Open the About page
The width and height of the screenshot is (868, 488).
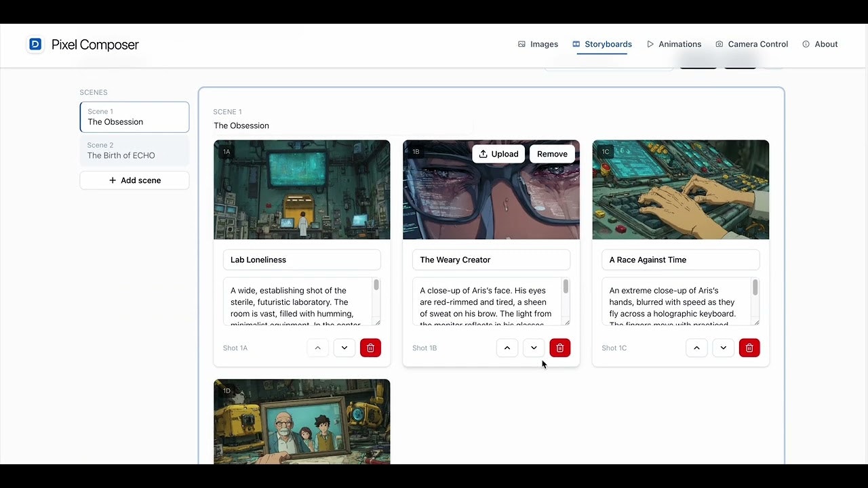pos(820,44)
